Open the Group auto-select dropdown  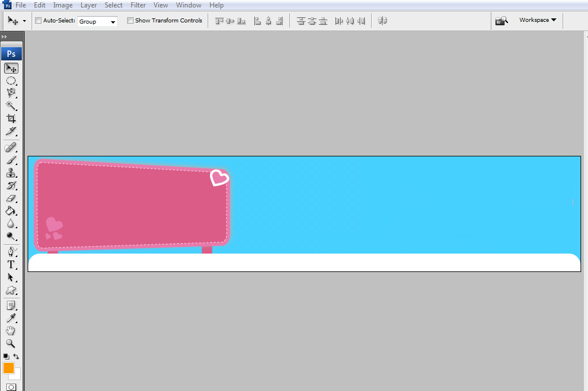[97, 21]
